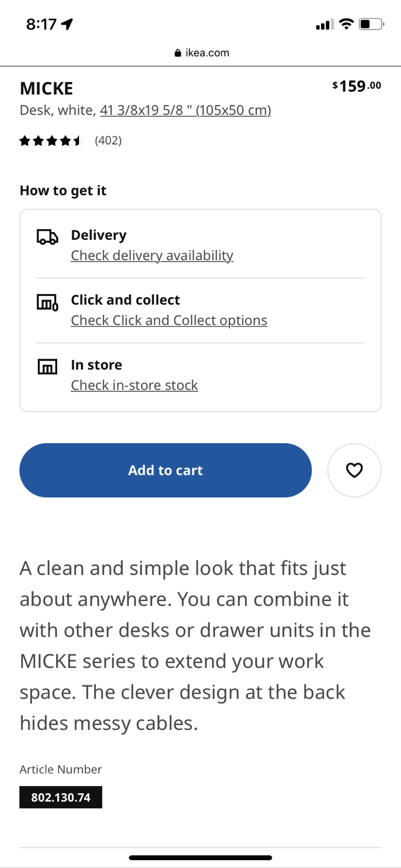401x868 pixels.
Task: Tap the MICKE product title
Action: point(46,89)
